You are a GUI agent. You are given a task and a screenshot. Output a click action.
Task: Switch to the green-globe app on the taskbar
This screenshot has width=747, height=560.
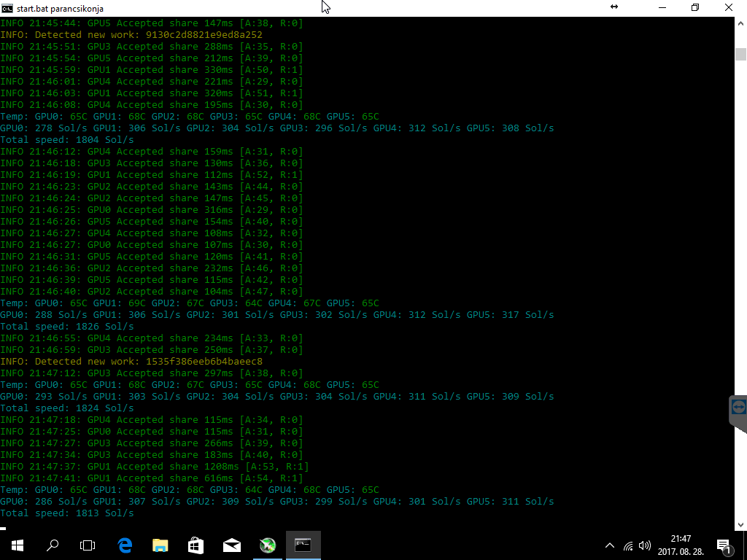pyautogui.click(x=268, y=545)
